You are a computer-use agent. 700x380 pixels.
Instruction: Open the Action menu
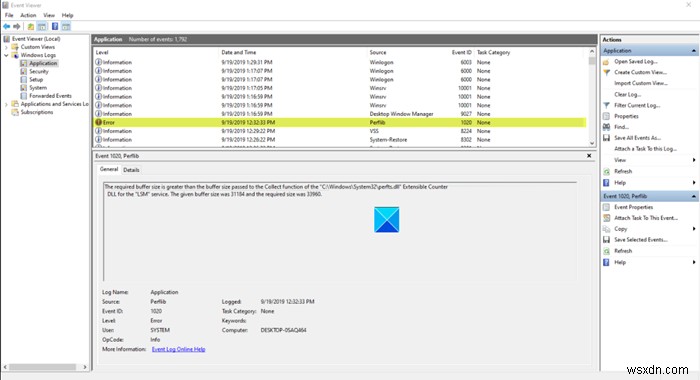(28, 15)
